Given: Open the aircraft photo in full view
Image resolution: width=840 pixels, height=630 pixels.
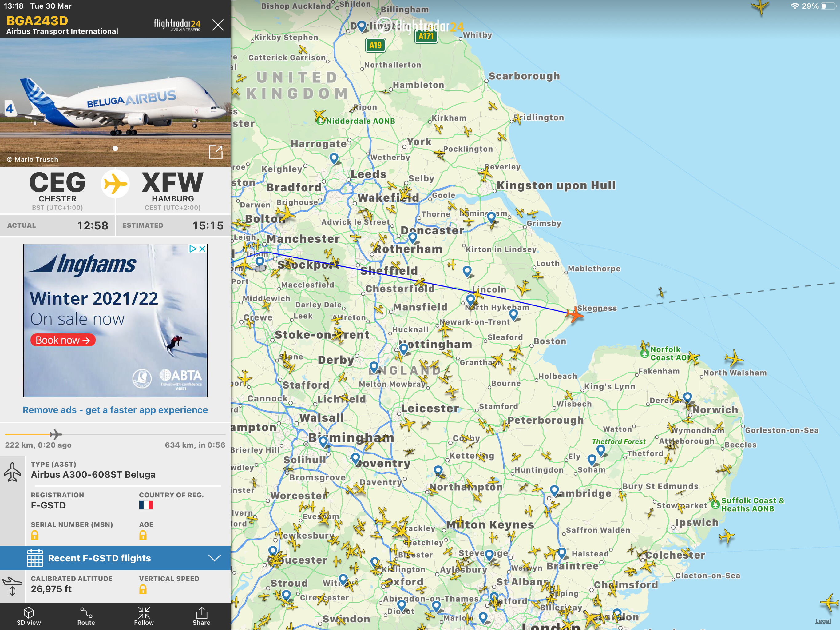Looking at the screenshot, I should [x=216, y=152].
